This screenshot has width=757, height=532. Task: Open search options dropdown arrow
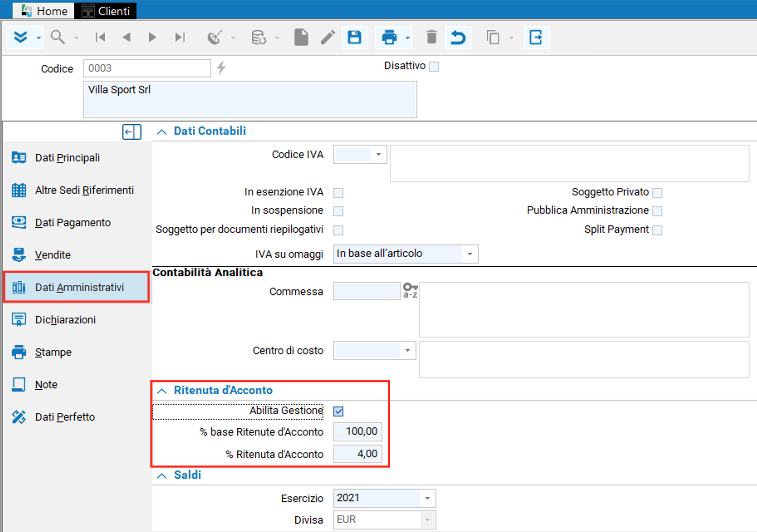[x=76, y=38]
